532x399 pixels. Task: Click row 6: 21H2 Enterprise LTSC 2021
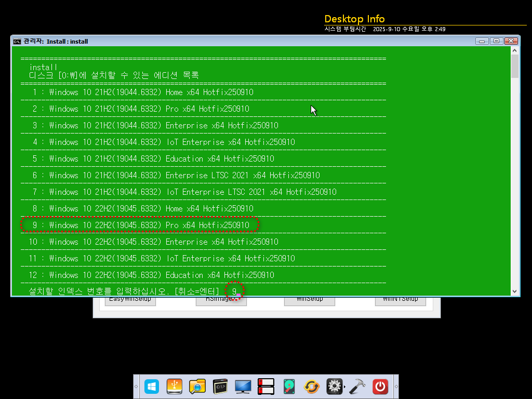(176, 176)
